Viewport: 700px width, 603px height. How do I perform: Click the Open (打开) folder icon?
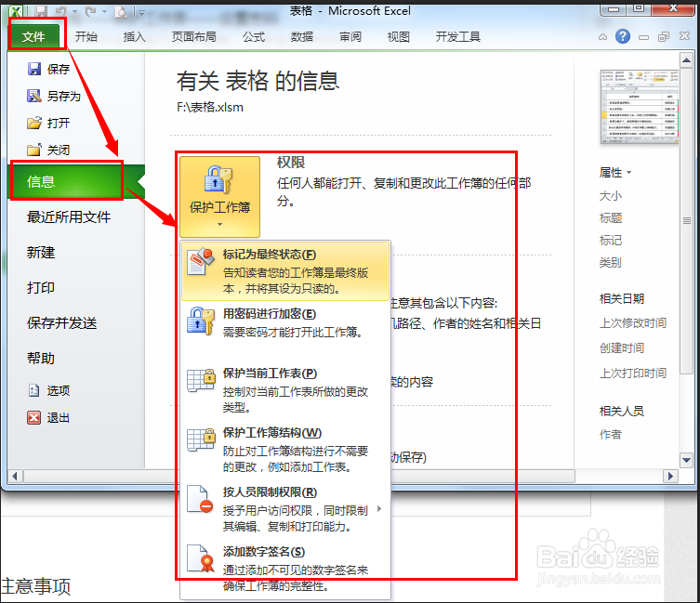(x=34, y=123)
